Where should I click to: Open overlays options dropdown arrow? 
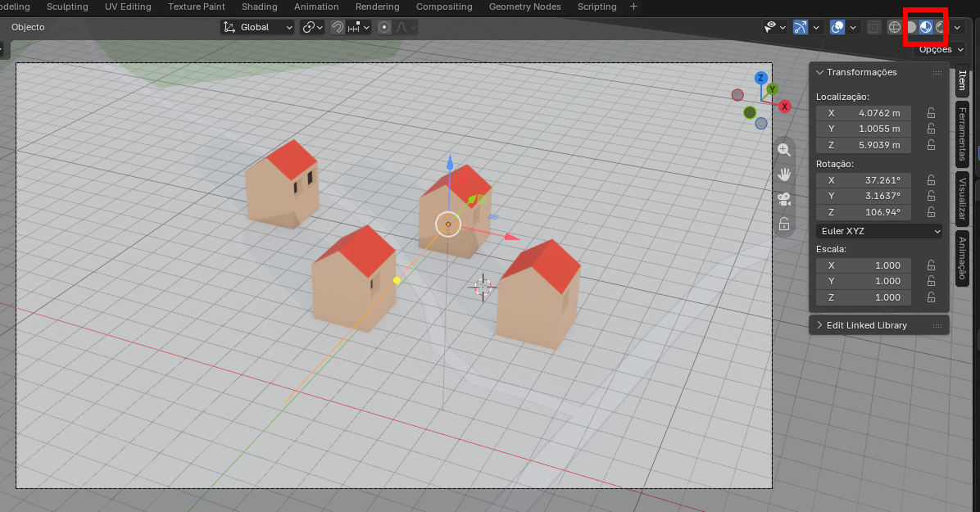[x=852, y=27]
